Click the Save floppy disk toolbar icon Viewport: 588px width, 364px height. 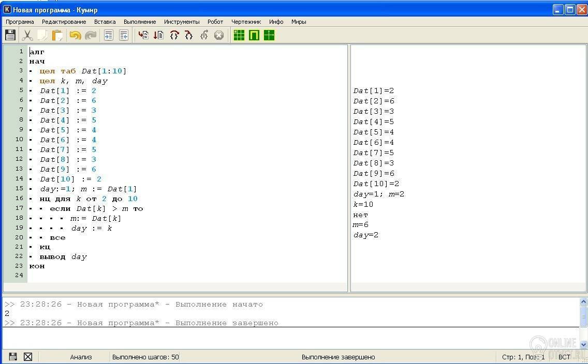click(x=10, y=35)
